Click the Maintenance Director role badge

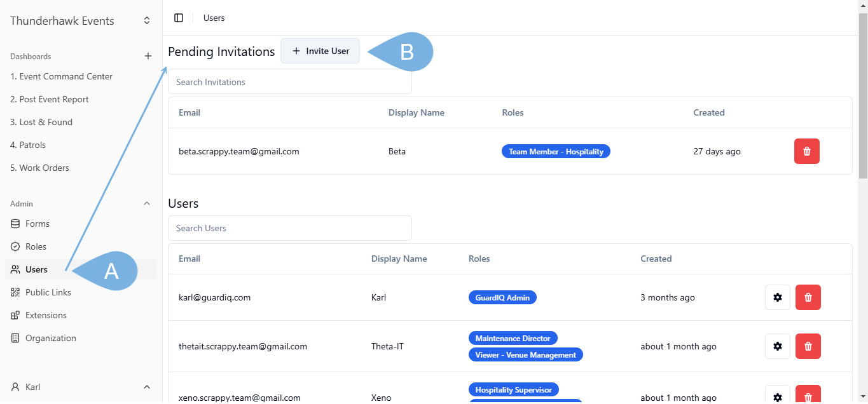513,338
